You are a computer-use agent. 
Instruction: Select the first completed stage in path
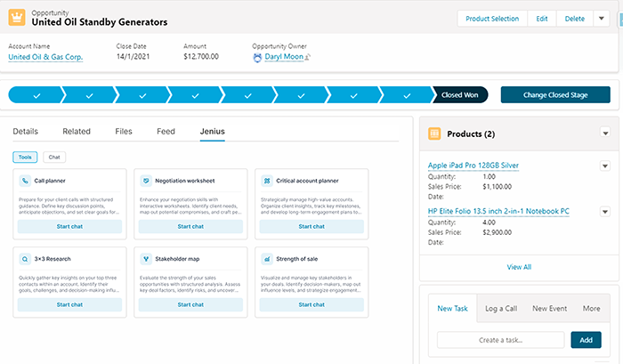36,95
